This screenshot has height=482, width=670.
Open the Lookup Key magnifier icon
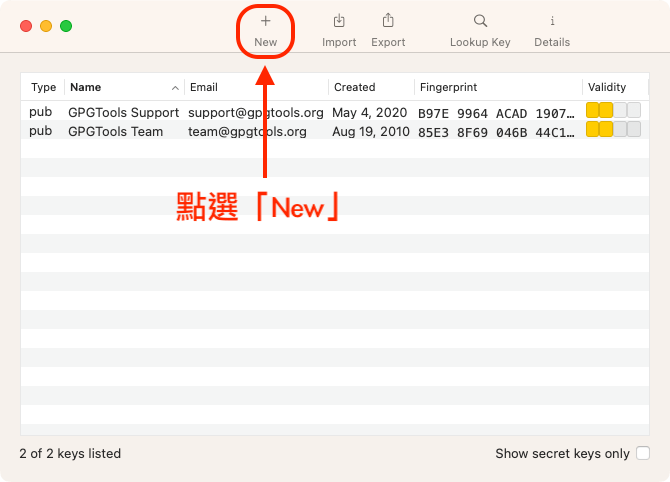(480, 21)
